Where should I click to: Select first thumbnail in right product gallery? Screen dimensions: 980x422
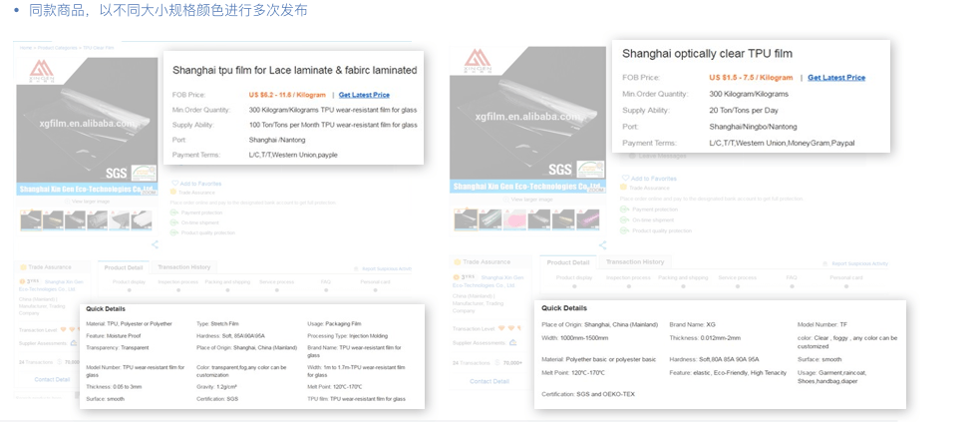[x=466, y=219]
